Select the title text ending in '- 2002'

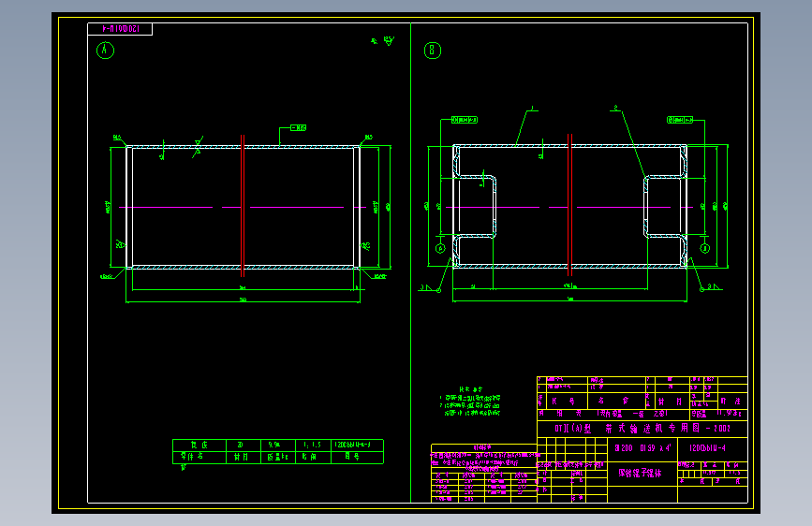[x=642, y=428]
